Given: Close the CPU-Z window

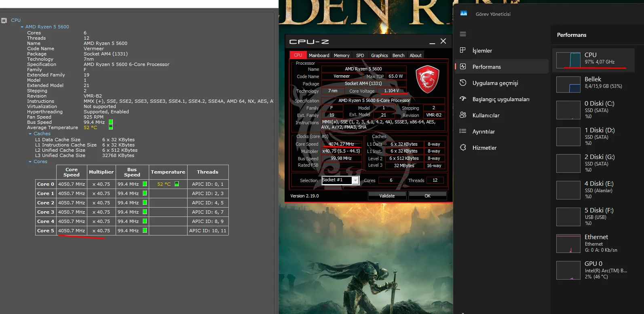Looking at the screenshot, I should [443, 41].
